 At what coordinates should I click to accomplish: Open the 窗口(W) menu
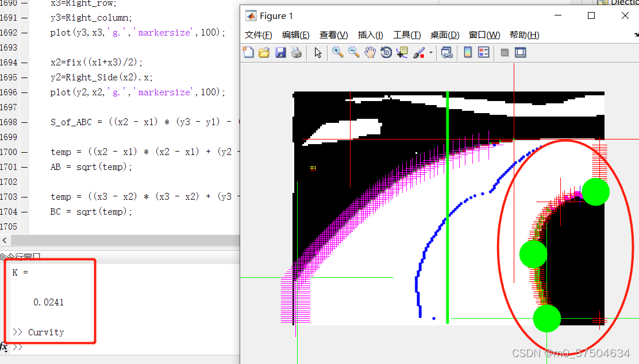pos(484,35)
